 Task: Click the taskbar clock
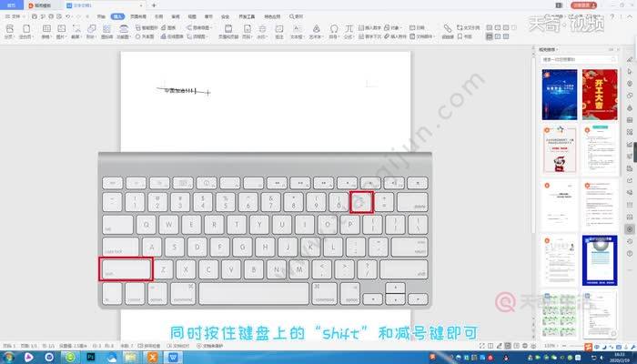tap(620, 358)
